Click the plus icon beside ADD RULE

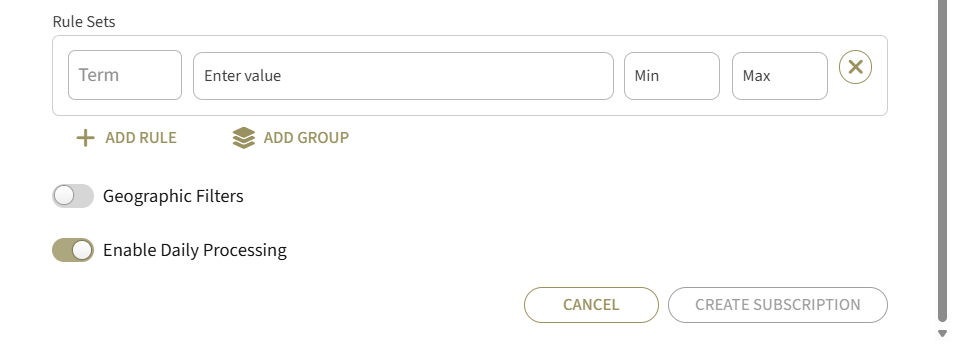click(x=85, y=138)
